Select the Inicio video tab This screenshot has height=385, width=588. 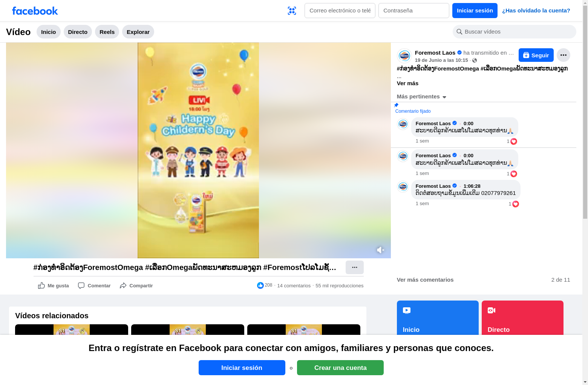(49, 32)
